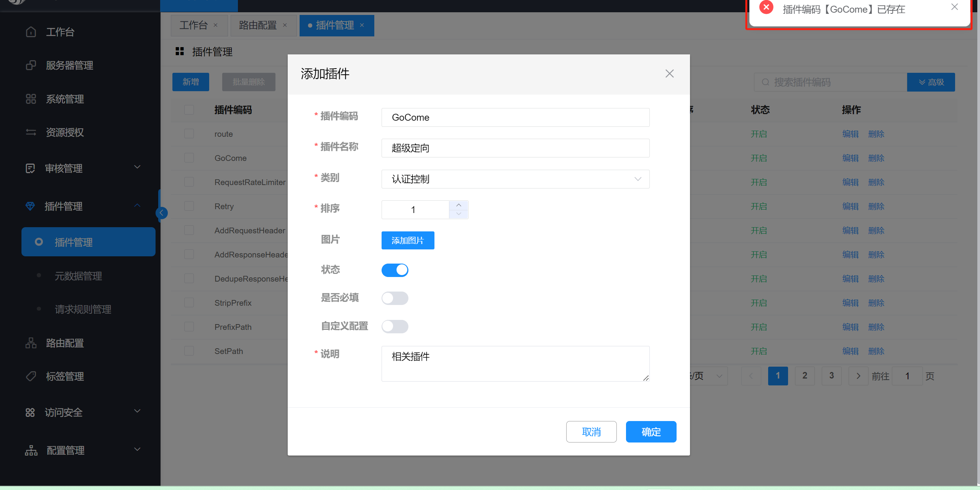Go to page 2
The height and width of the screenshot is (490, 980).
coord(805,376)
